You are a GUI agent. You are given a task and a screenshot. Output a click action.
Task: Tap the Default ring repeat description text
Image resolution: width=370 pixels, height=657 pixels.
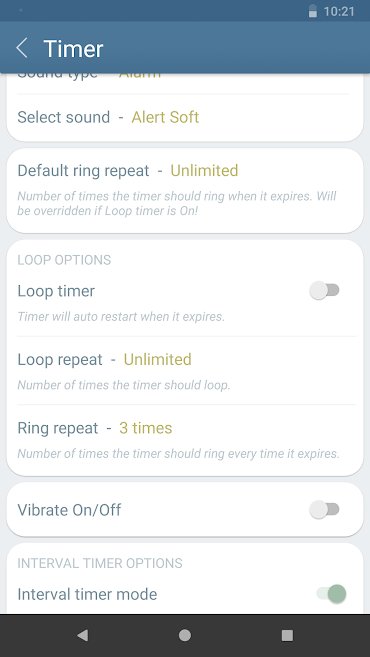point(177,203)
